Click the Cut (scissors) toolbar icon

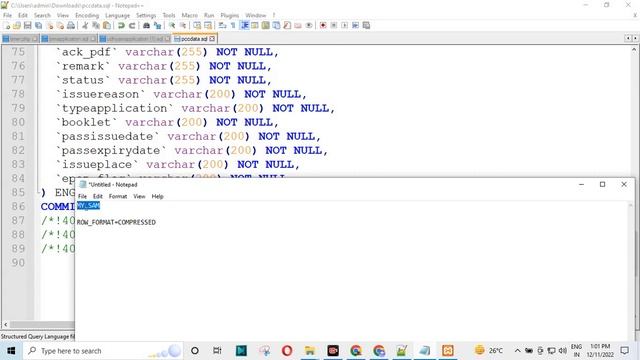[x=85, y=25]
